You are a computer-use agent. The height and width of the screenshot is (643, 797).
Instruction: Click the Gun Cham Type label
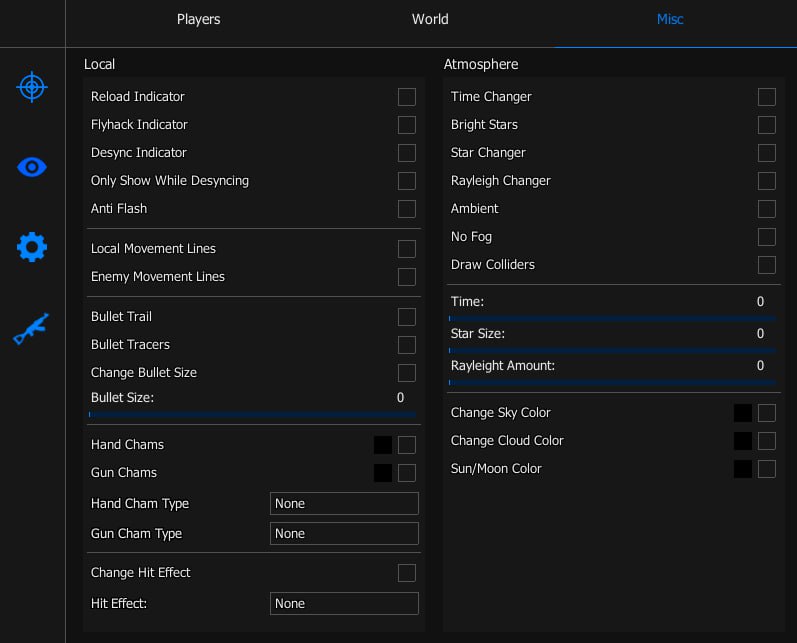pyautogui.click(x=136, y=534)
